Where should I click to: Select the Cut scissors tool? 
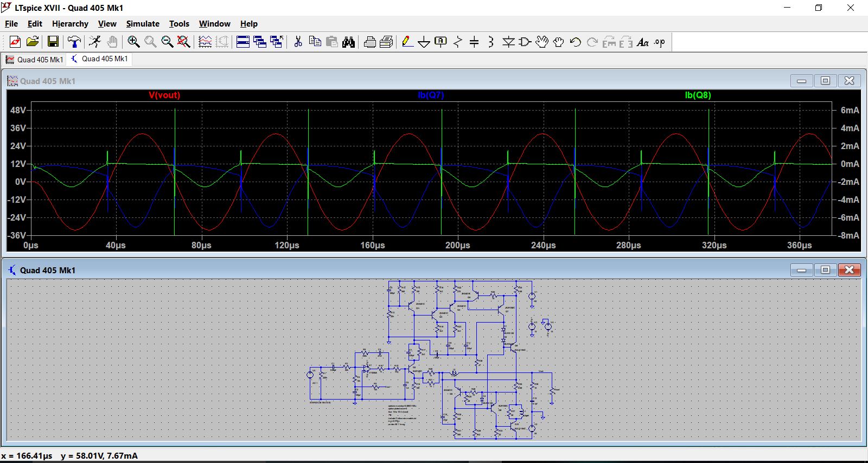pyautogui.click(x=298, y=42)
